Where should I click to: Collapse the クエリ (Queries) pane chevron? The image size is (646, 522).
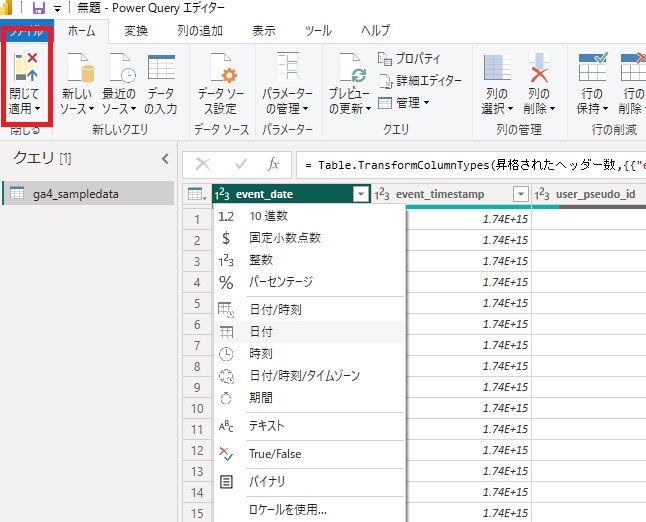(165, 159)
